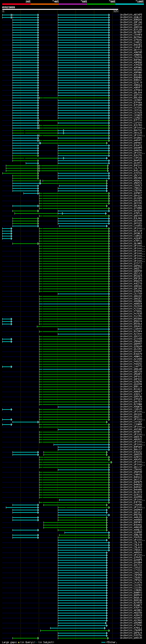Select hit label UniRef100_C9SUZ2
This screenshot has width=146, height=644.
tap(131, 567)
